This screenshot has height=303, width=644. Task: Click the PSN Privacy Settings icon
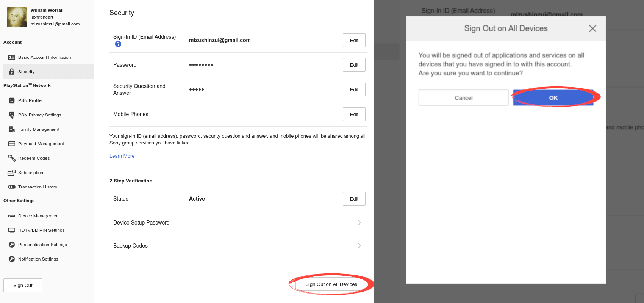[12, 115]
